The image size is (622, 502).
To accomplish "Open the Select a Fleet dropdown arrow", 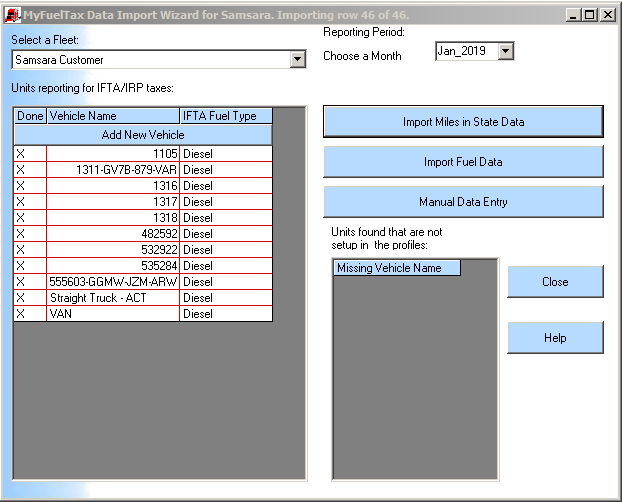I will click(x=297, y=60).
